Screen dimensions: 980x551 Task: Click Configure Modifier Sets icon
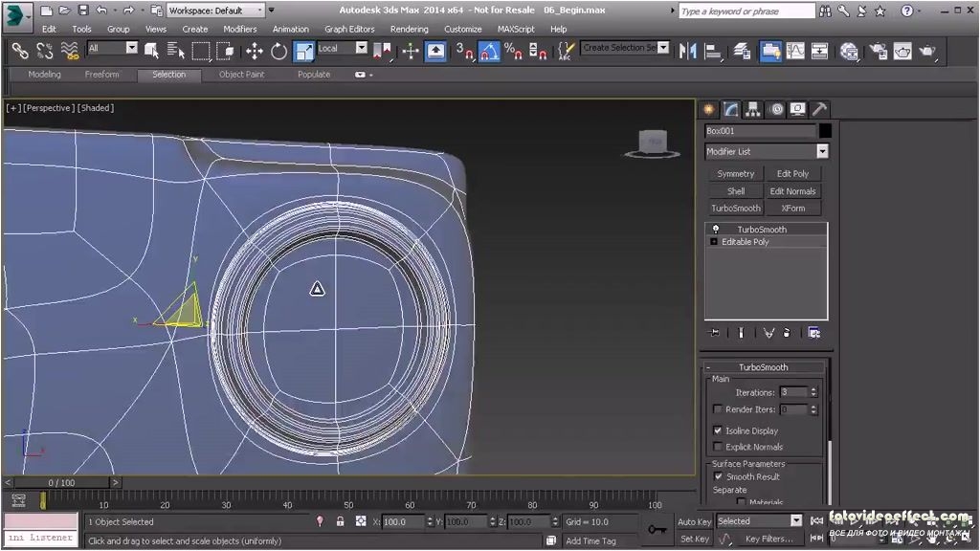point(813,333)
